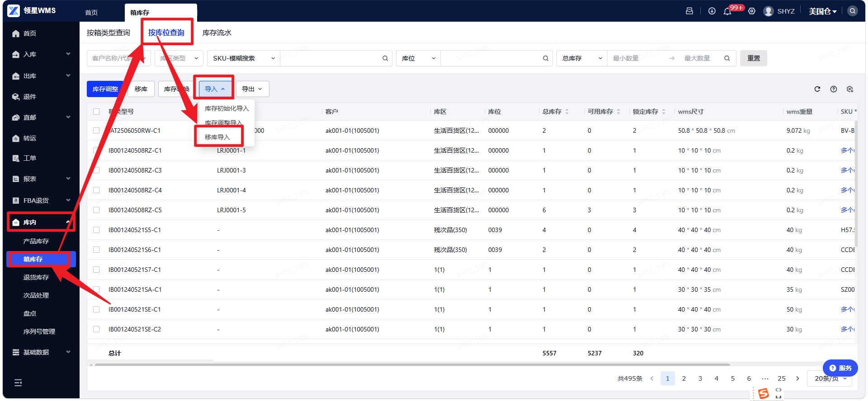Check the row AT2506050RW-C1
Image resolution: width=868 pixels, height=401 pixels.
point(96,131)
